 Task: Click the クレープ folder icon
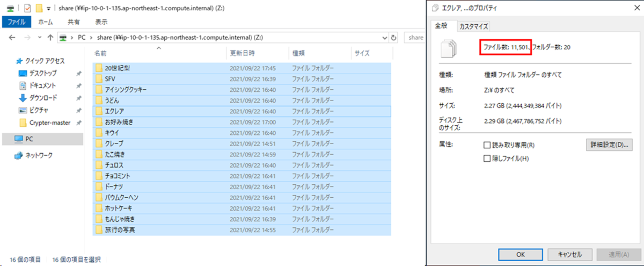[x=99, y=143]
